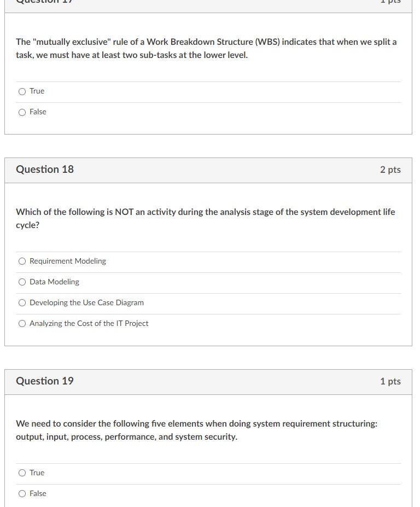Click the WBS question description text
The height and width of the screenshot is (507, 420).
(206, 48)
